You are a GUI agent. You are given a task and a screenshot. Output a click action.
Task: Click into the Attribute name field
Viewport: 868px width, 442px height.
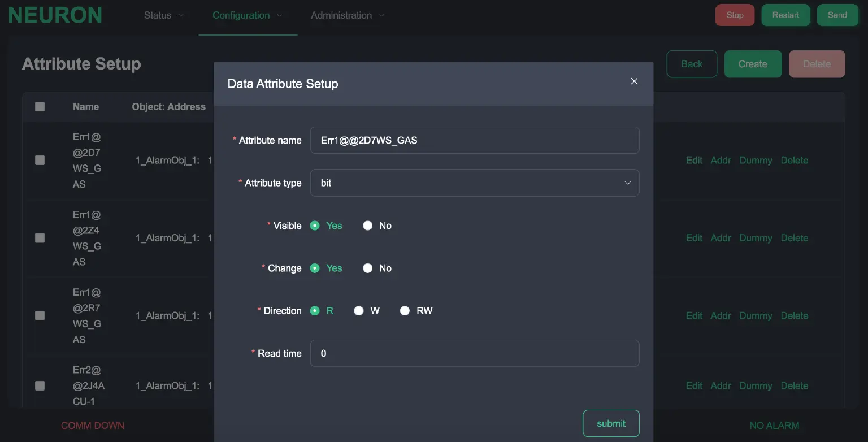pyautogui.click(x=474, y=140)
